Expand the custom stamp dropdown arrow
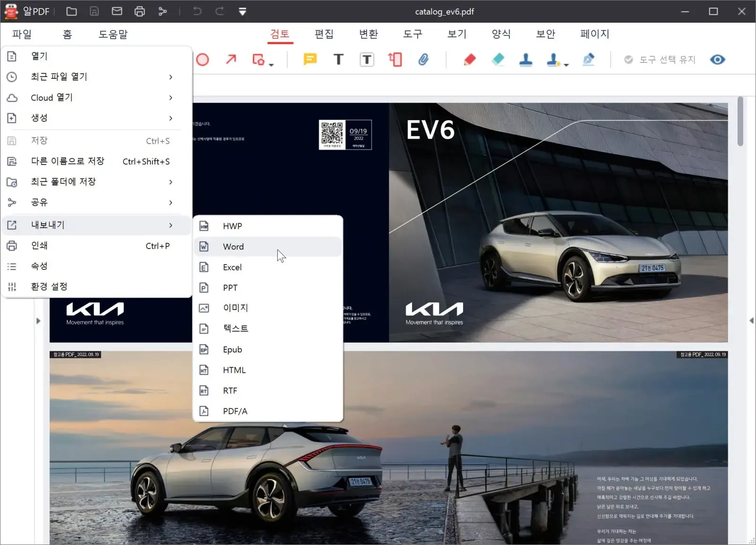 pos(566,65)
